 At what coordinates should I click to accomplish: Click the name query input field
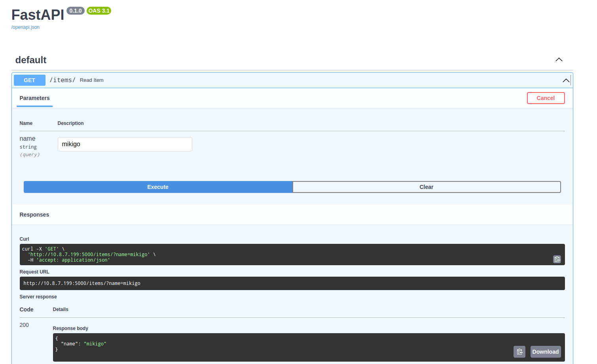pos(125,144)
